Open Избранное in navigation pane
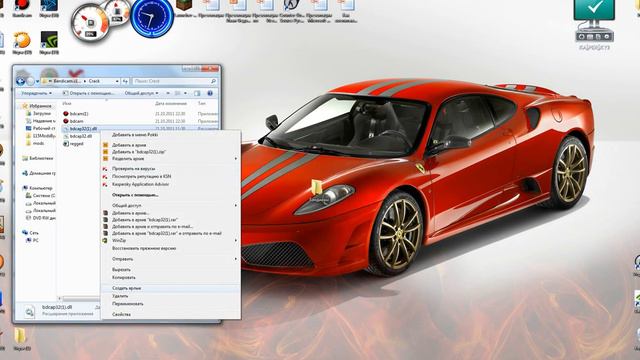 click(37, 106)
